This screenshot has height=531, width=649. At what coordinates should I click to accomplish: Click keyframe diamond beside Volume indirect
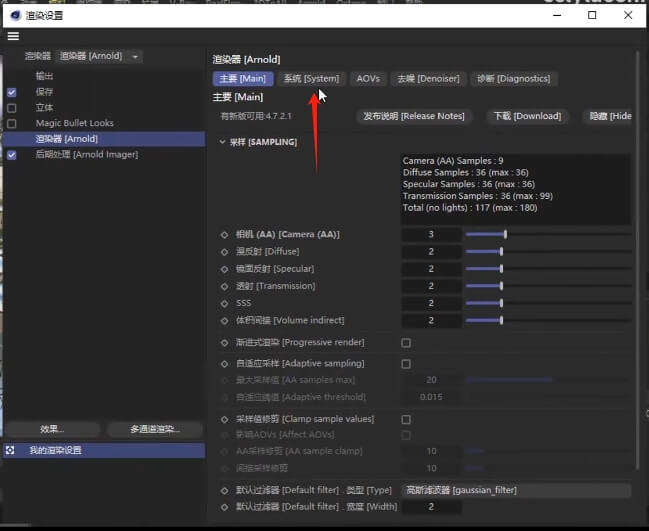pyautogui.click(x=225, y=320)
